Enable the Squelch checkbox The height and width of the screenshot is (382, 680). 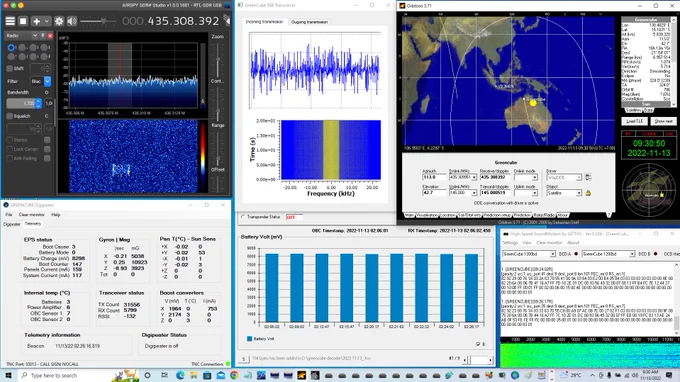point(10,116)
